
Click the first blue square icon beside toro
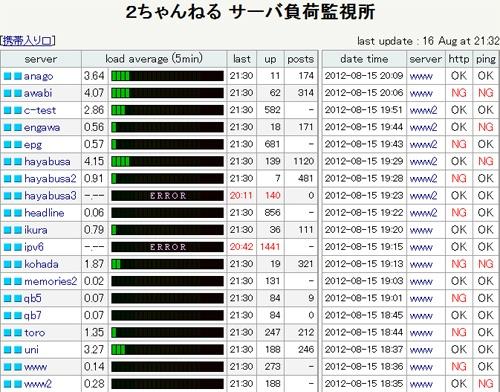click(7, 333)
